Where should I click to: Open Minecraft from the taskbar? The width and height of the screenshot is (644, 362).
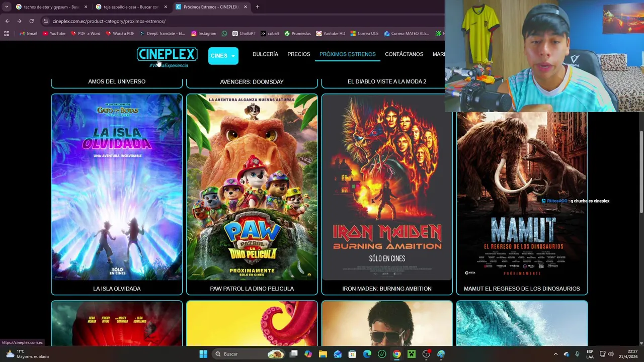coord(412,354)
